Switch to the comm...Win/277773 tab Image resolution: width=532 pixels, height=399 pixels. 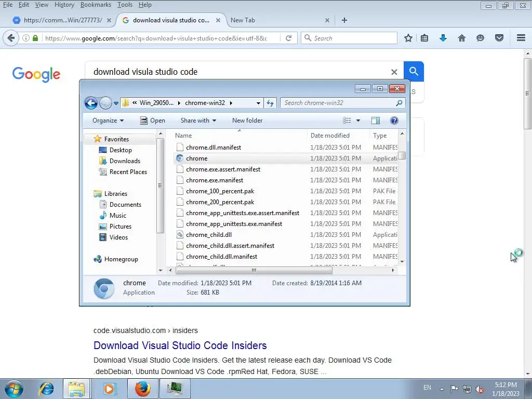[x=63, y=20]
